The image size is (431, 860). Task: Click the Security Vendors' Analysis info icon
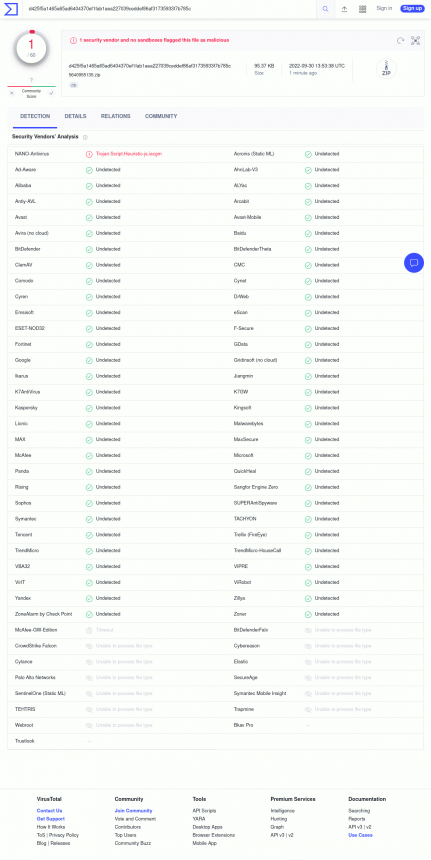85,137
